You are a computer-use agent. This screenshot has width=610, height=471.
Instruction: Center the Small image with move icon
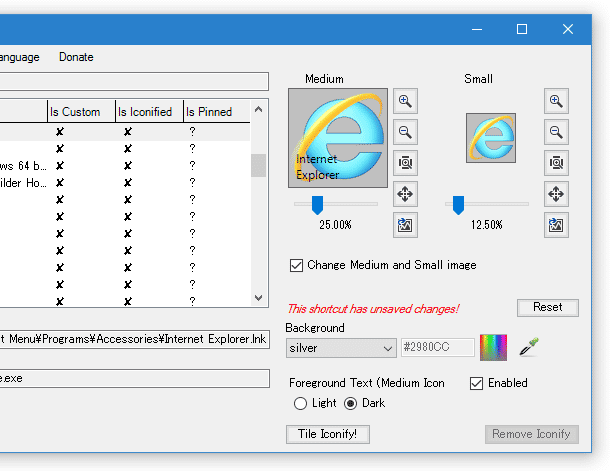pos(556,194)
